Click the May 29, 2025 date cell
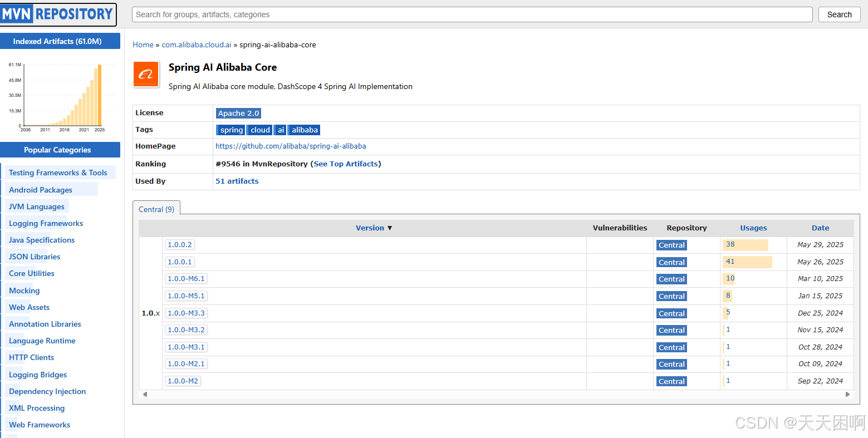This screenshot has width=868, height=438. (820, 245)
